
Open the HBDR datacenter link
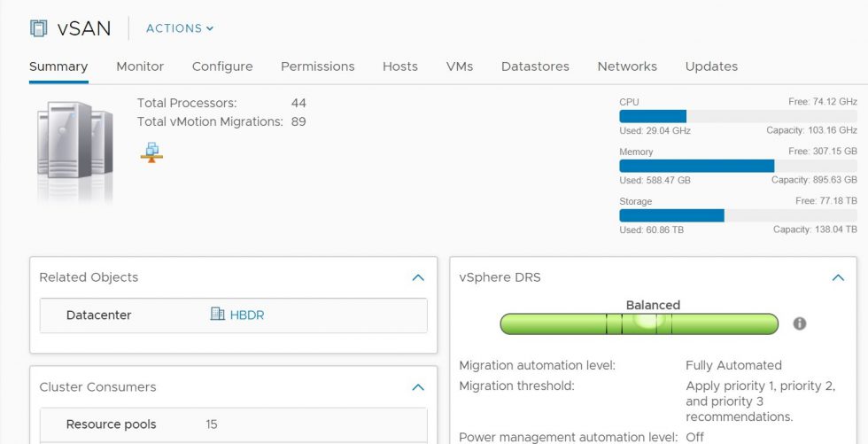[247, 315]
